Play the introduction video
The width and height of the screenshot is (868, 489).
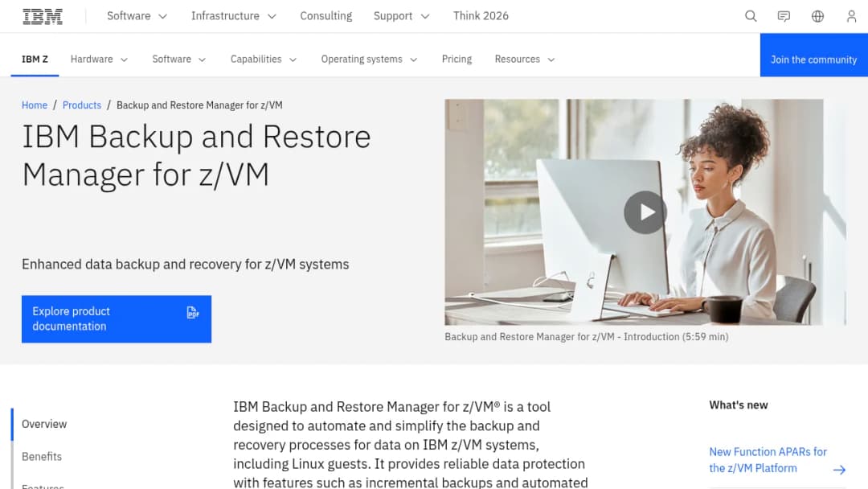645,212
